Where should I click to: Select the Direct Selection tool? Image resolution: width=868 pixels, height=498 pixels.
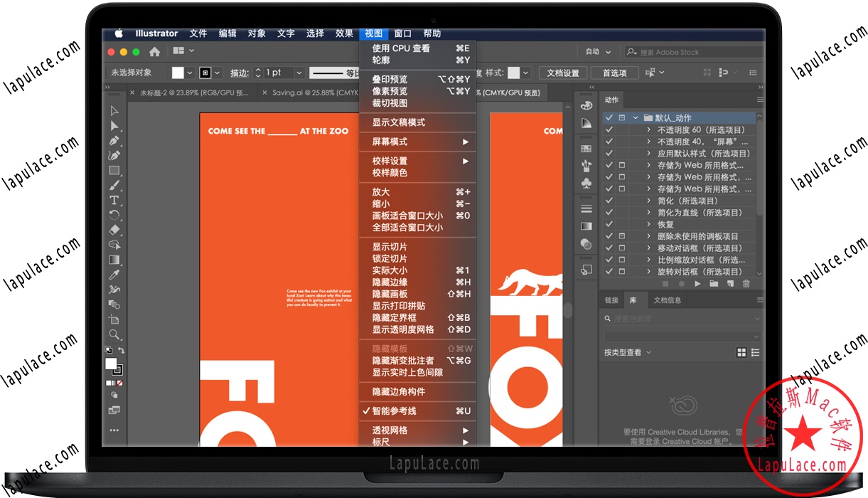point(114,126)
